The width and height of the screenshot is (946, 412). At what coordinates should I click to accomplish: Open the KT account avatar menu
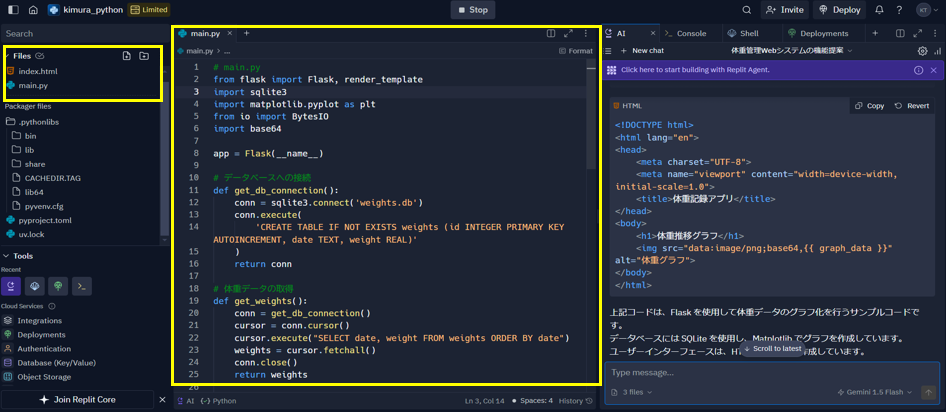click(x=924, y=10)
